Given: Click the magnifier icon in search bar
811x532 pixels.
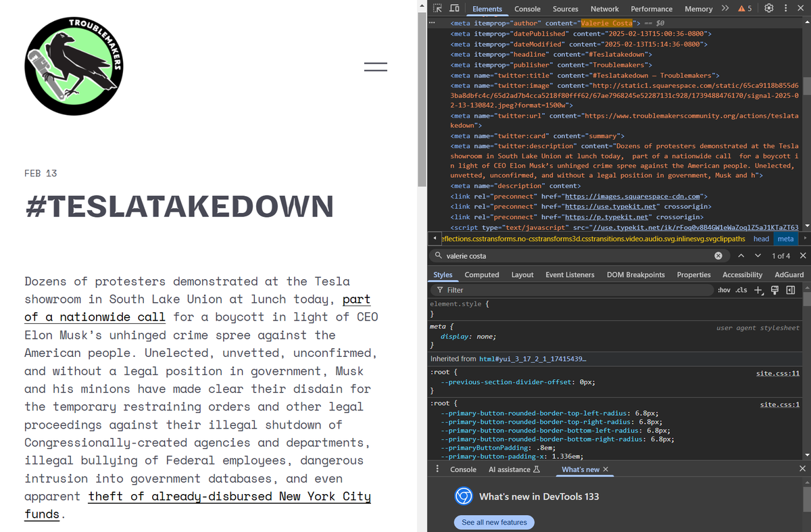Looking at the screenshot, I should (439, 256).
